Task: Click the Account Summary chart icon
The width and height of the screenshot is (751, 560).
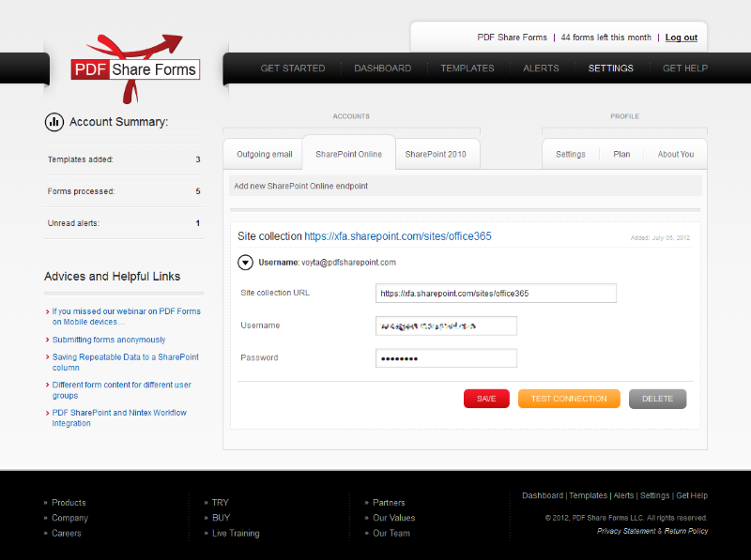Action: (x=54, y=122)
